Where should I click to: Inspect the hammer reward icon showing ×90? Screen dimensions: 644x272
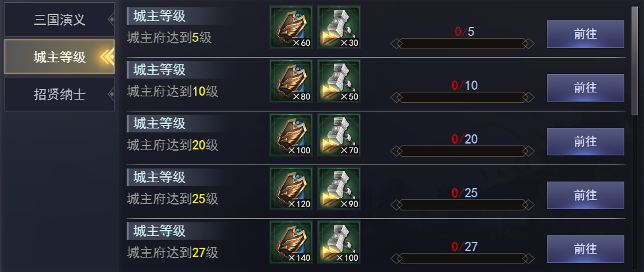tap(339, 188)
